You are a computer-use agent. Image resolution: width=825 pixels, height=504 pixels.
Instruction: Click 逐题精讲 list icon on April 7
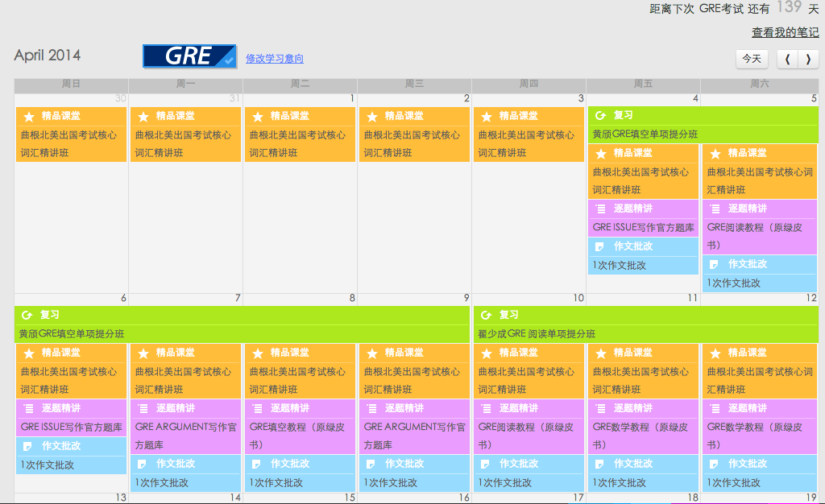point(143,408)
